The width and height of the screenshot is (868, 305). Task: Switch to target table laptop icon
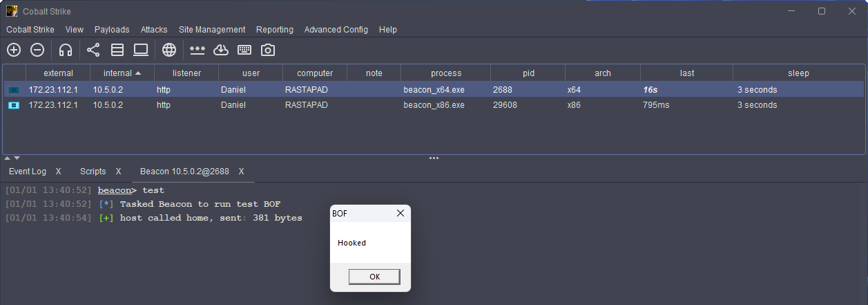(141, 50)
